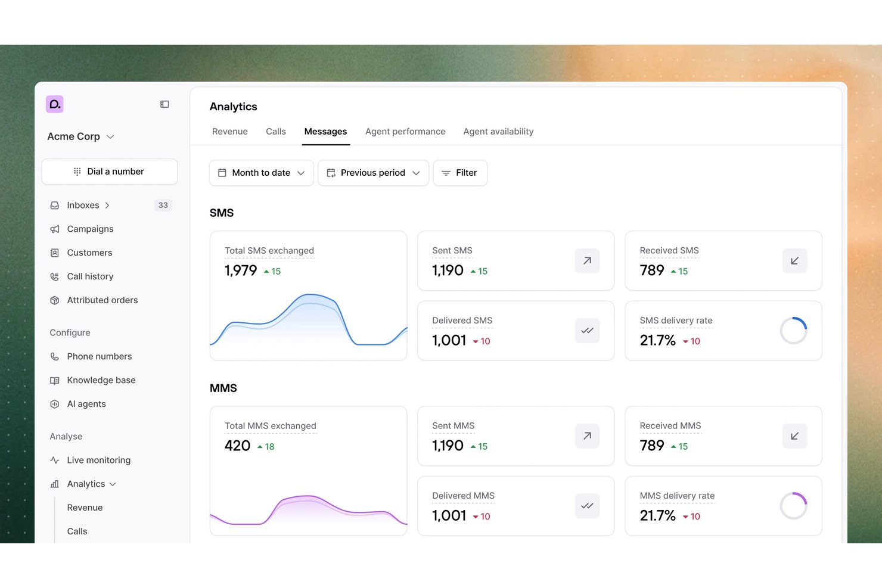Collapse the sidebar with the panel icon
The height and width of the screenshot is (588, 882).
tap(164, 104)
